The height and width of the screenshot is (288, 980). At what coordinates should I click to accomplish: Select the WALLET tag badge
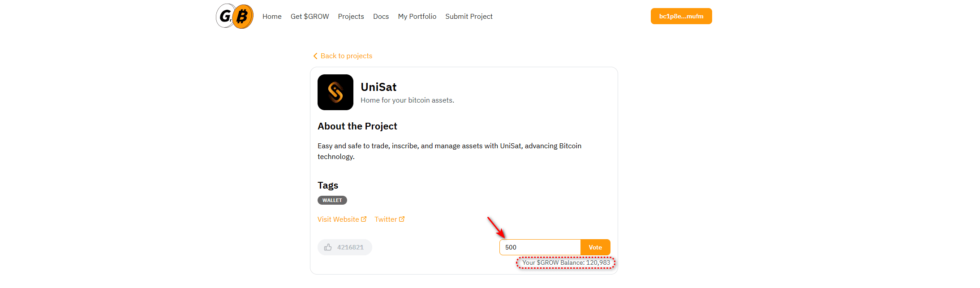pos(332,200)
